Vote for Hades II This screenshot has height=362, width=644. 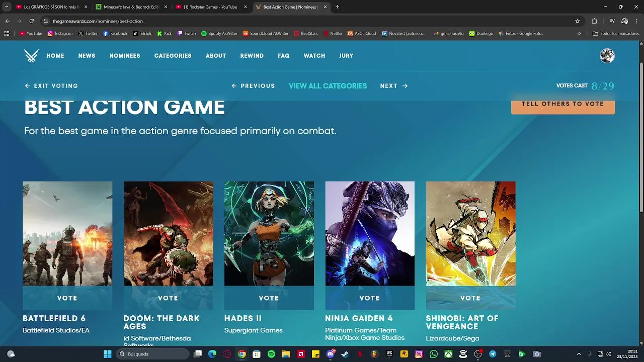(x=269, y=298)
